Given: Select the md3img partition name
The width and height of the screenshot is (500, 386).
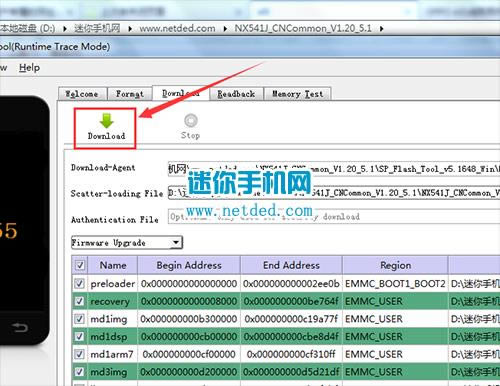Looking at the screenshot, I should (109, 372).
